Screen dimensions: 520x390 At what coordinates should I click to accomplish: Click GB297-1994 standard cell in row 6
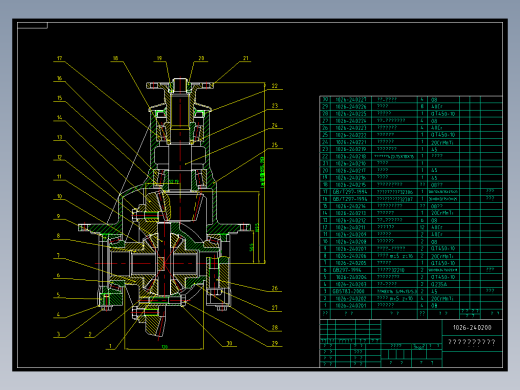click(347, 270)
